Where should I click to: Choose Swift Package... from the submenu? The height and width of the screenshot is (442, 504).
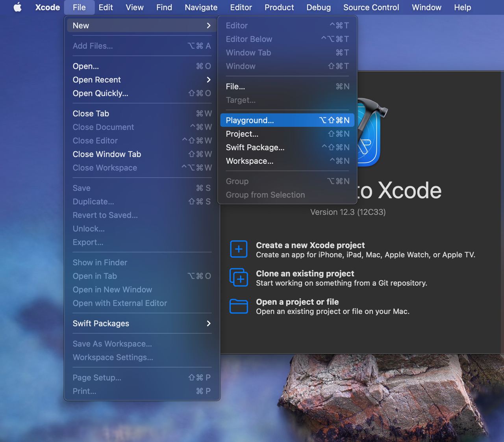click(x=287, y=148)
